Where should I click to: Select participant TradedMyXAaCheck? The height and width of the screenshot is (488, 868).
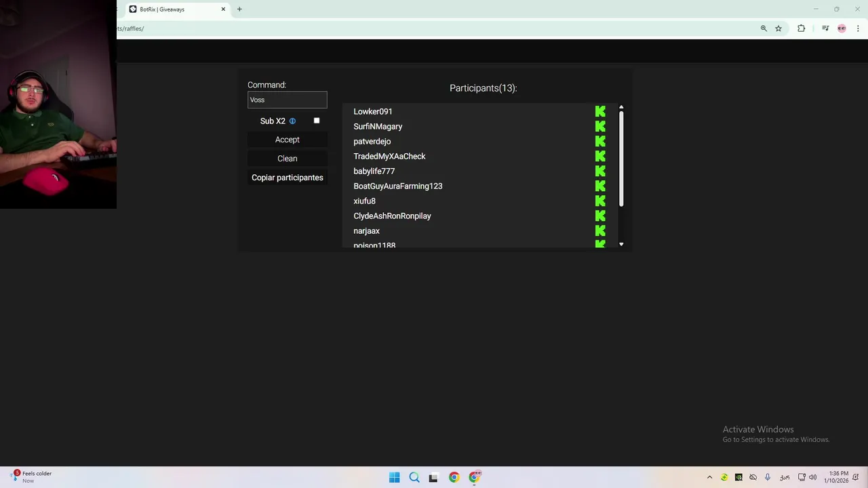(x=389, y=156)
